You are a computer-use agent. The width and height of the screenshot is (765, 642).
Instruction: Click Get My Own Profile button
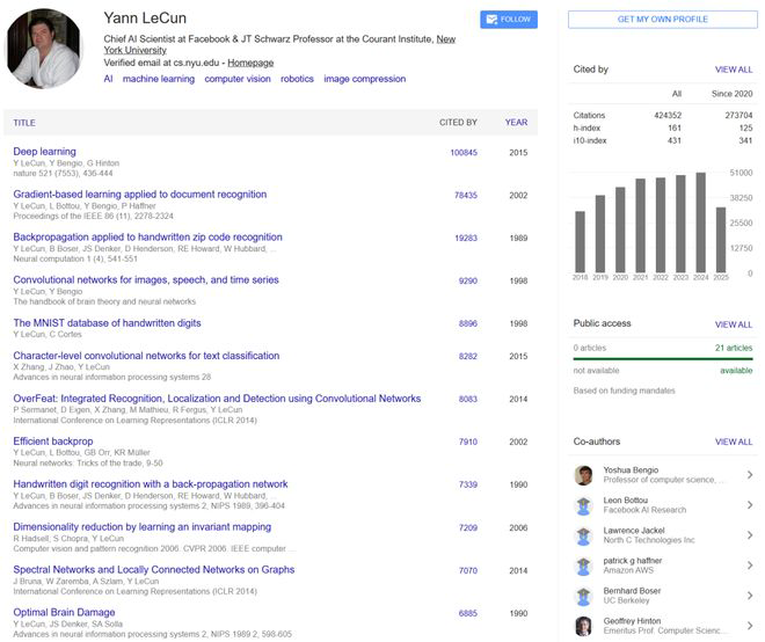[663, 20]
